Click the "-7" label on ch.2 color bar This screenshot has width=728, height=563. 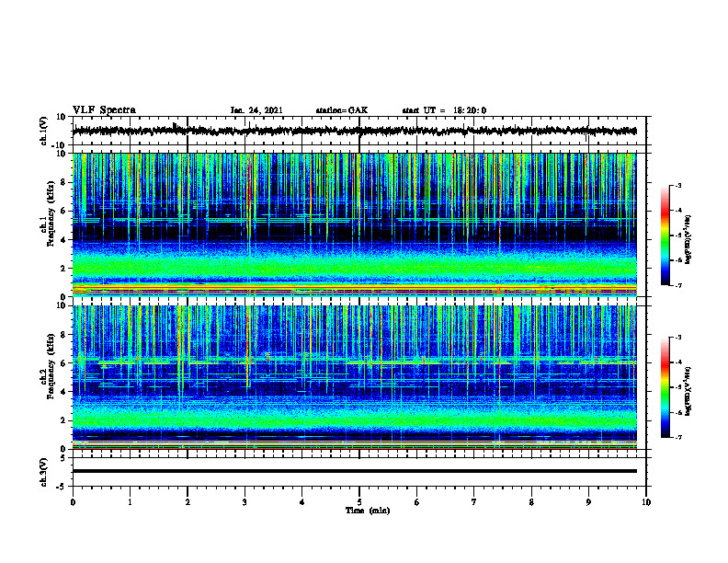click(677, 438)
